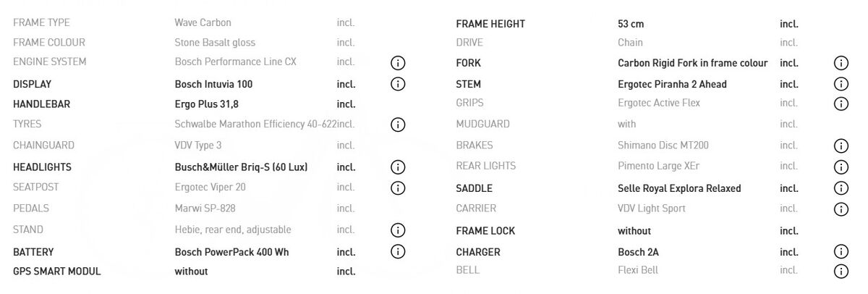This screenshot has height=294, width=868.
Task: Click info icon for Ergotec Piranha 2 stem
Action: tap(841, 84)
